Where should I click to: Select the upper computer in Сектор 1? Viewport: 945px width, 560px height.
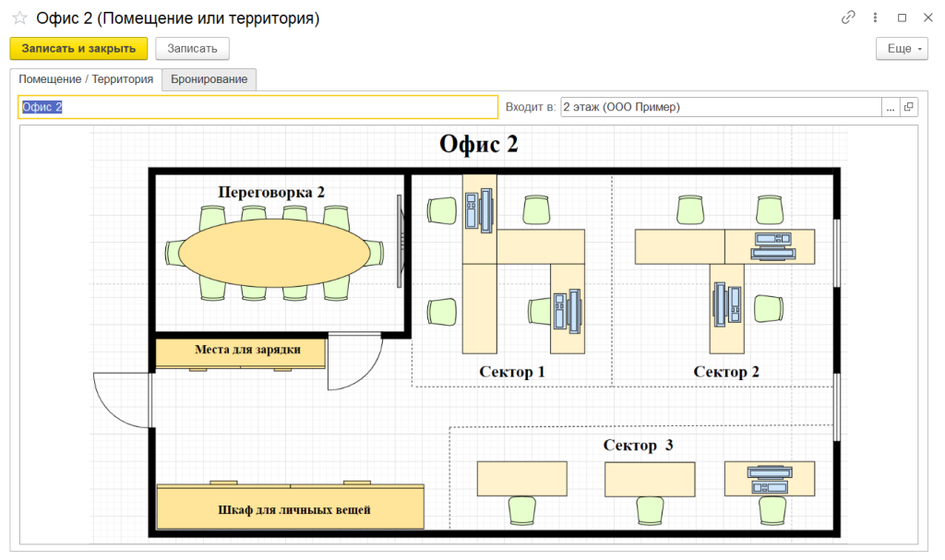click(480, 209)
